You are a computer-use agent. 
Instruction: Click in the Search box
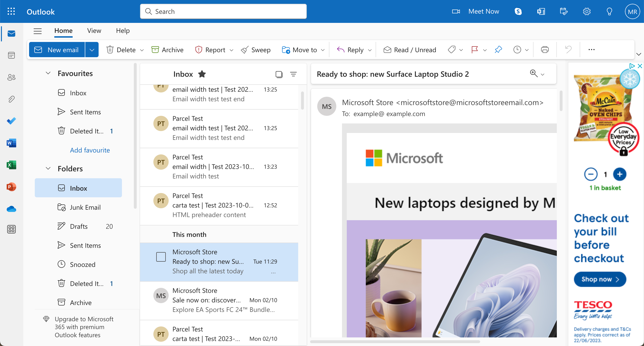click(223, 11)
